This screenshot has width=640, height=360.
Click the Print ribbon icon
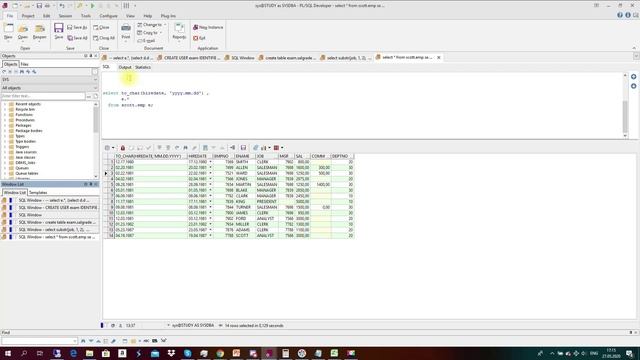[126, 28]
